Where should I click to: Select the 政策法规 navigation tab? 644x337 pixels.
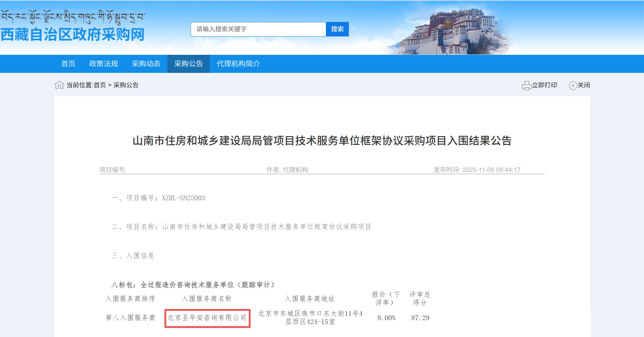coord(103,64)
